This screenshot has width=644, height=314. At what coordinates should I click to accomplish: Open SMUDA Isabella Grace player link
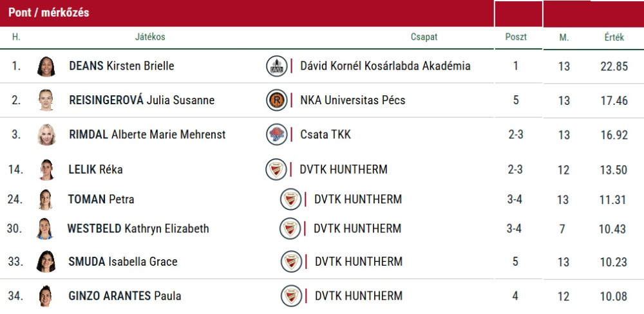click(x=122, y=262)
